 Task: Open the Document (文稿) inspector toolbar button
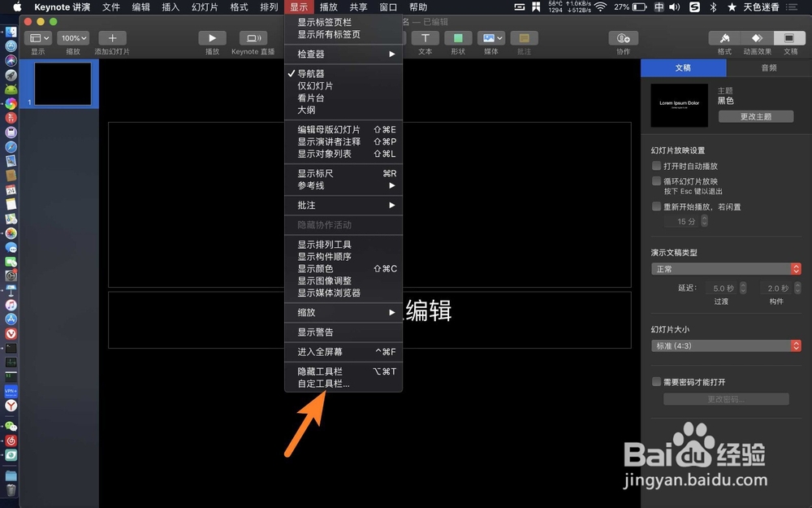coord(790,38)
